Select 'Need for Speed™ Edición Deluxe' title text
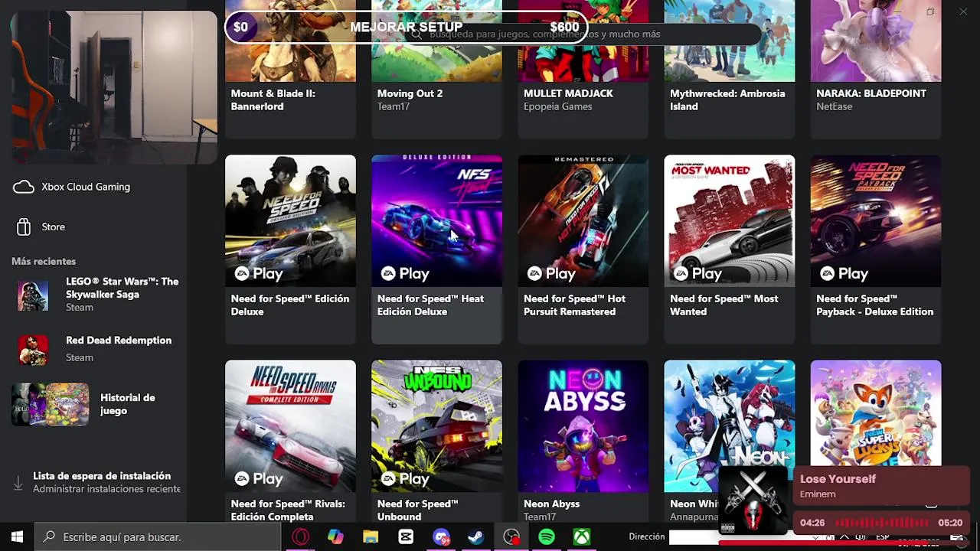Viewport: 980px width, 551px height. pyautogui.click(x=289, y=305)
